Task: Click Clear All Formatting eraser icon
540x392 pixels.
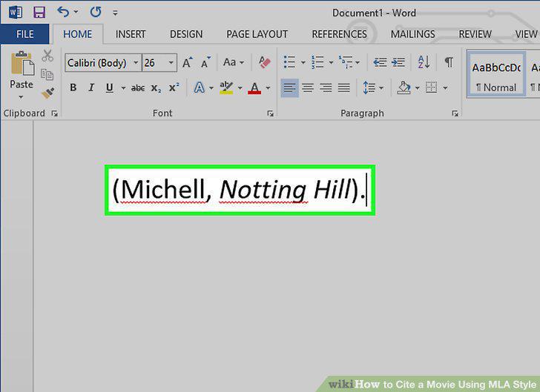Action: click(x=265, y=62)
